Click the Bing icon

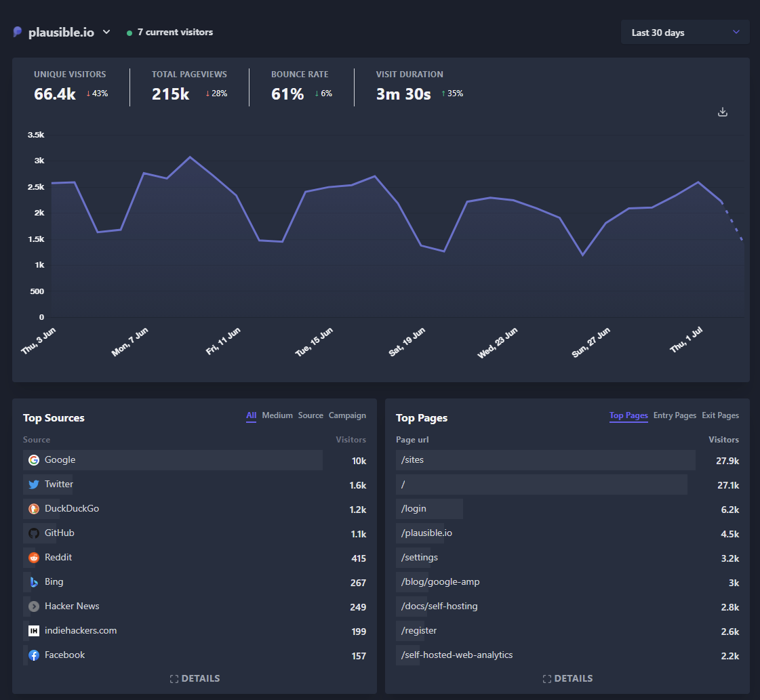point(33,581)
